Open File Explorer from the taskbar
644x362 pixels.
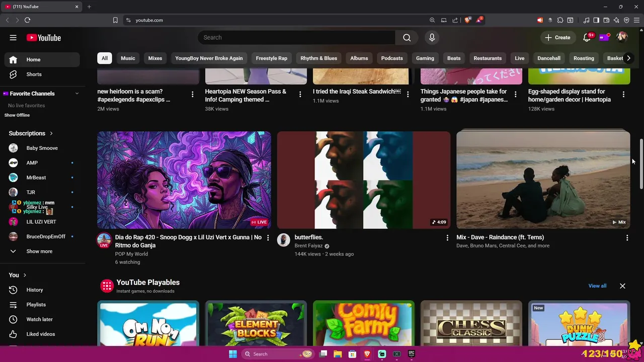point(338,354)
